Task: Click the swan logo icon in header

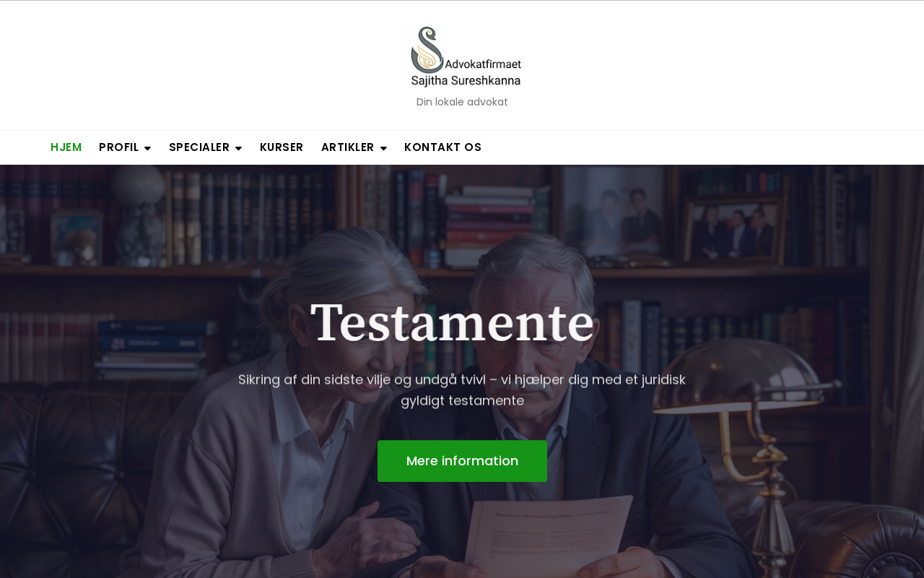Action: point(427,50)
